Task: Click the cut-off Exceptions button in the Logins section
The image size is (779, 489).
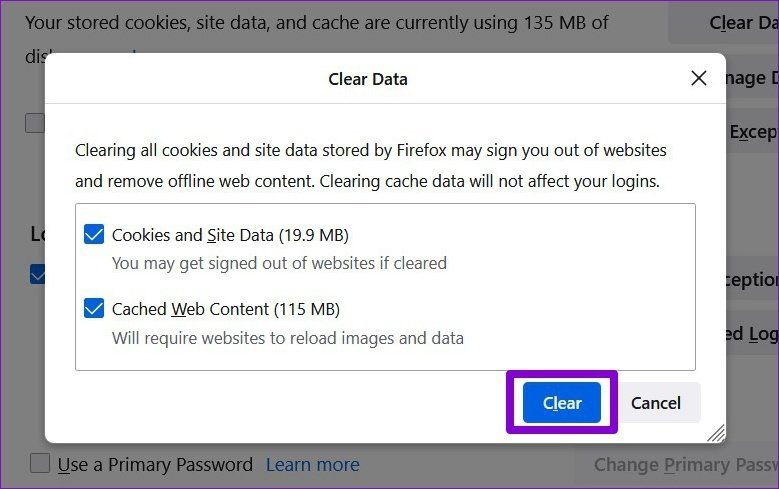Action: [x=752, y=280]
